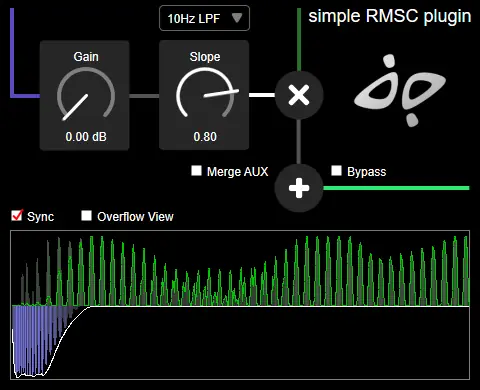Click the 0.80 slope value
This screenshot has height=390, width=480.
[x=205, y=137]
